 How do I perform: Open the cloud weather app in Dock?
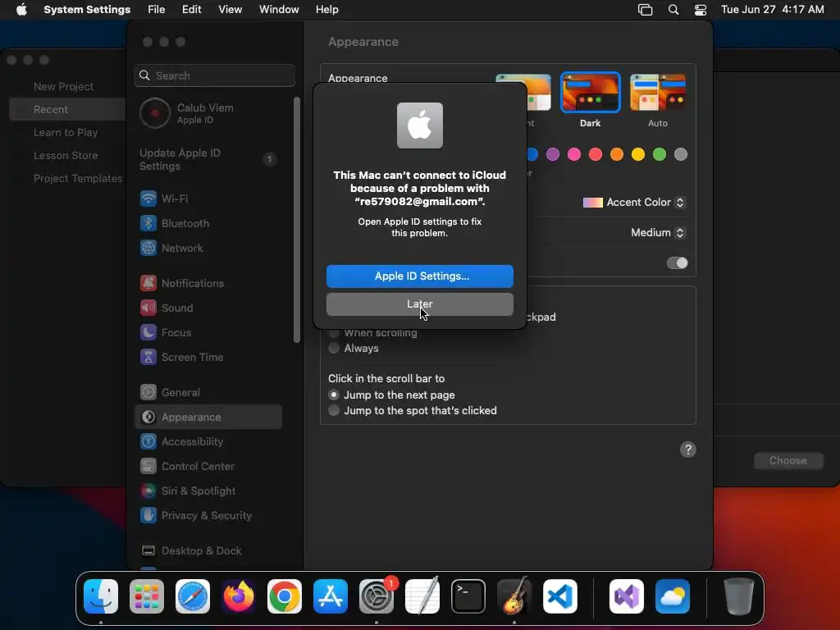tap(673, 596)
